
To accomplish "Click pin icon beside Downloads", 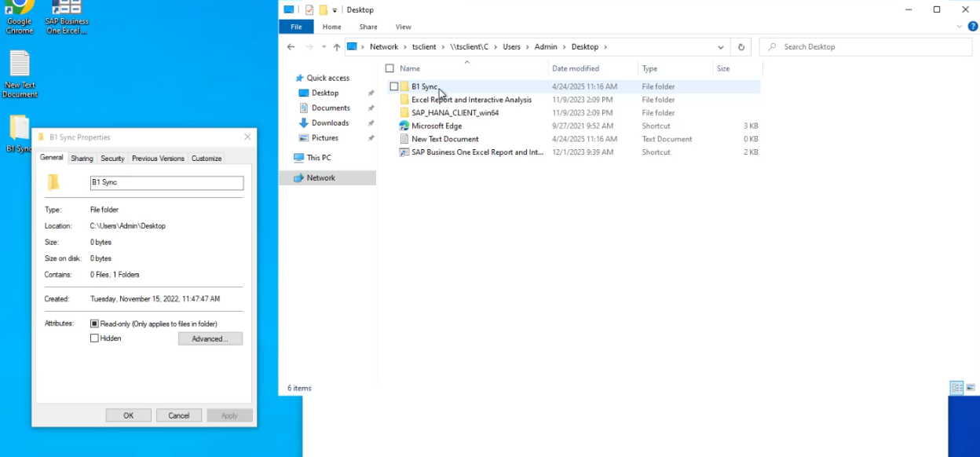I will (371, 122).
